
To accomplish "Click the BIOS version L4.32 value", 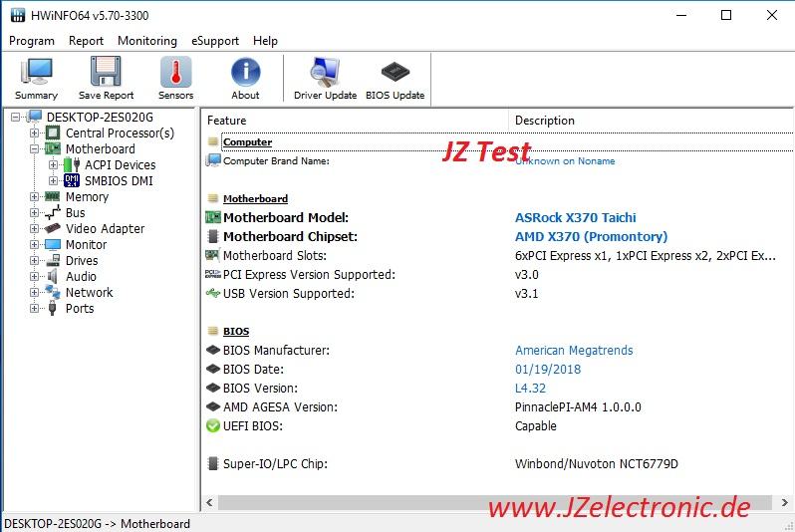I will pos(530,388).
